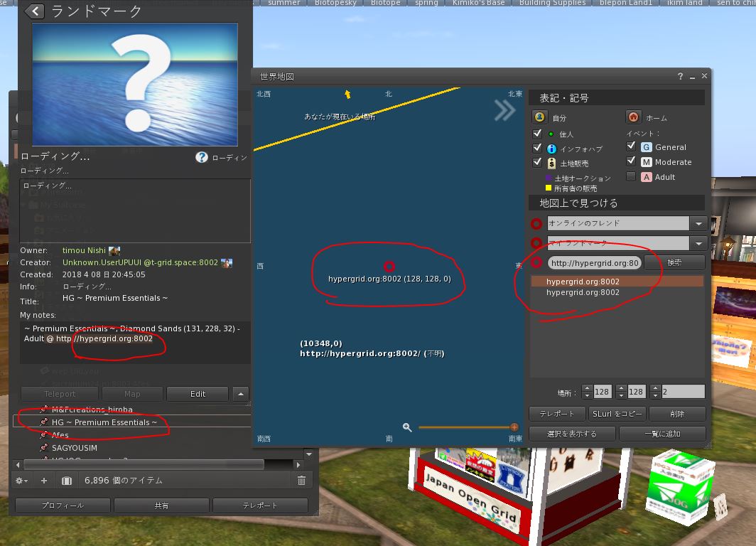The width and height of the screenshot is (756, 546).
Task: Click the suitcase inventory icon
Action: [67, 481]
